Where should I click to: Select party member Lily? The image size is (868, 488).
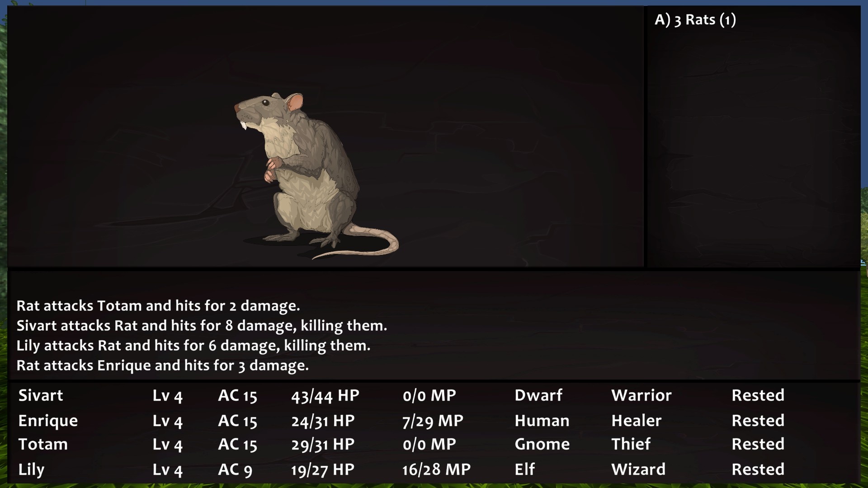coord(31,469)
